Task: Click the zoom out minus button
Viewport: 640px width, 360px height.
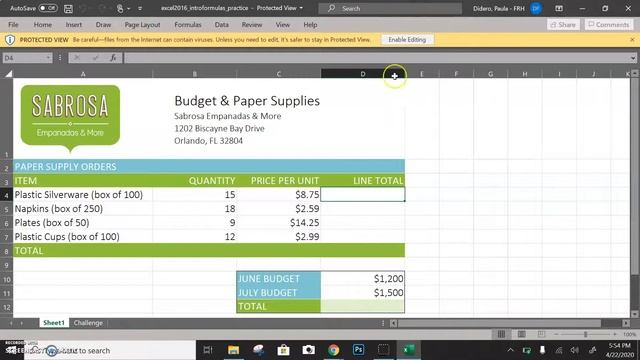Action: (556, 334)
